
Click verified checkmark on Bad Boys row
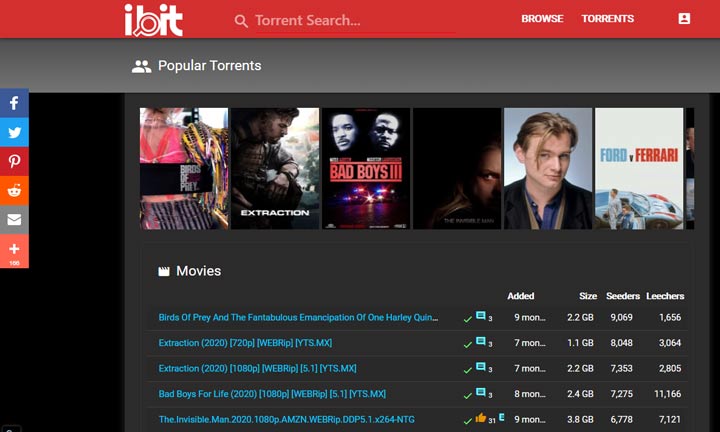[x=467, y=396]
